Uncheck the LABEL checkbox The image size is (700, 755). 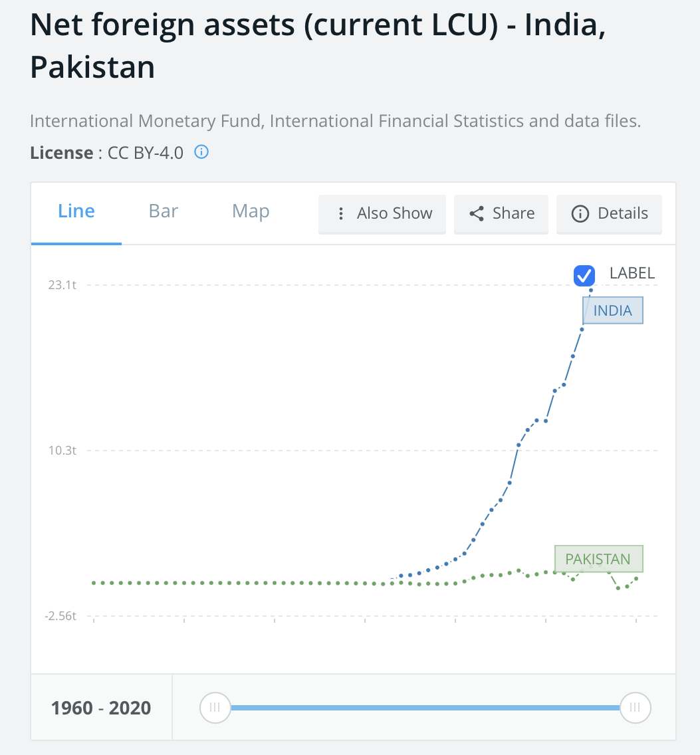coord(584,275)
